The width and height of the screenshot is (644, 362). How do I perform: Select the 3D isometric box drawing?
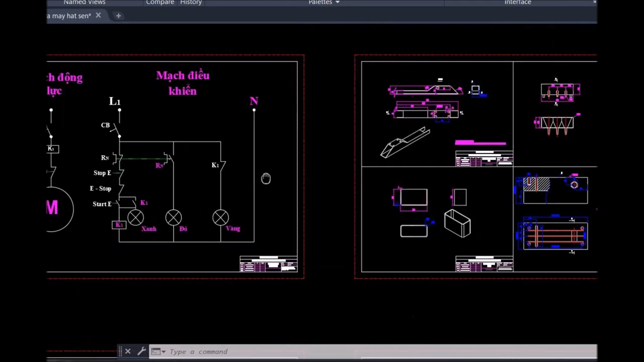pos(457,223)
